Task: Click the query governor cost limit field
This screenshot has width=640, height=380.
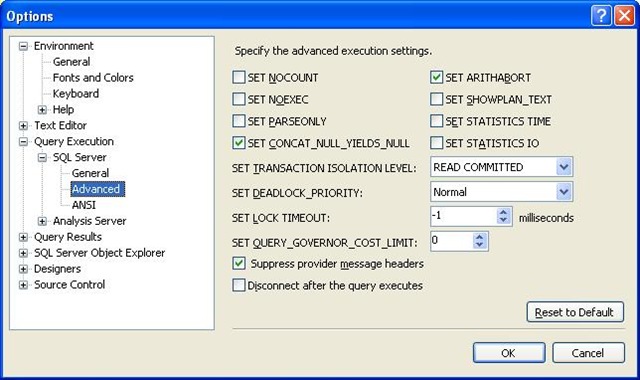Action: pos(451,241)
